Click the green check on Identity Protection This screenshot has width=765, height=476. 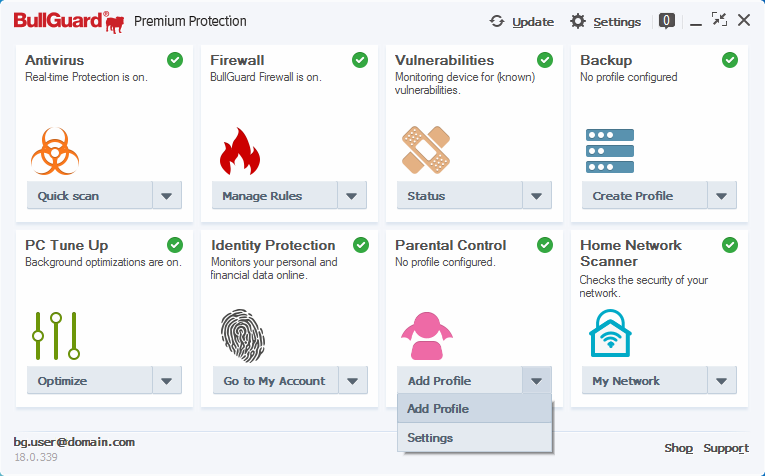pos(361,245)
